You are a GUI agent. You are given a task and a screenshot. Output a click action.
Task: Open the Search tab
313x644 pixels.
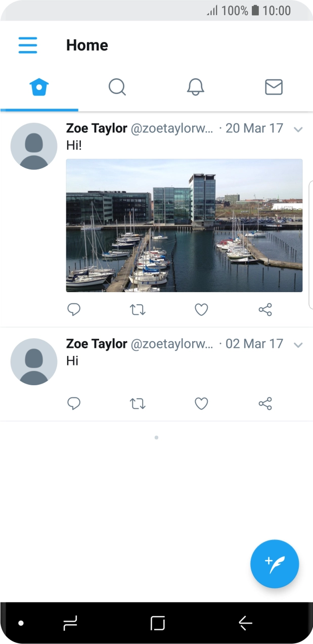117,86
